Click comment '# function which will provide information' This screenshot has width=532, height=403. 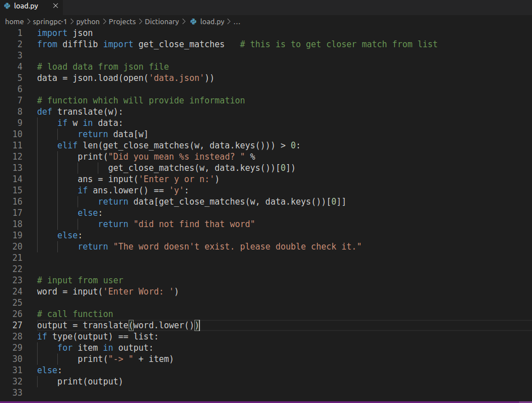(x=141, y=101)
